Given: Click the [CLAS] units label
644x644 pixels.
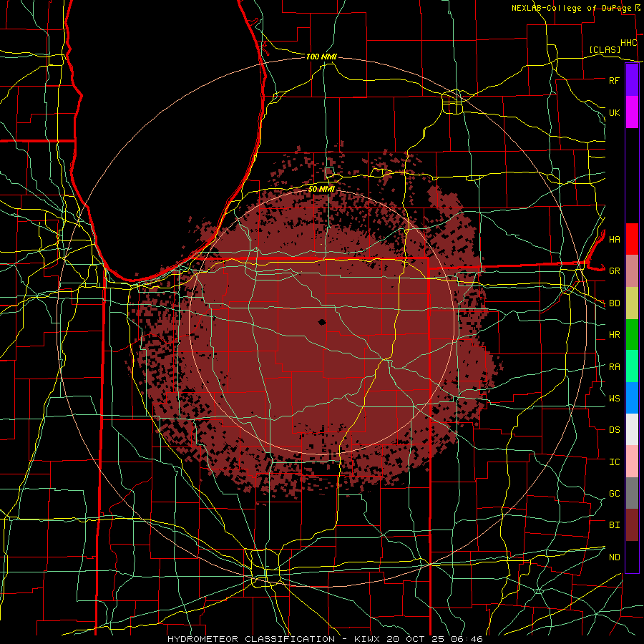Looking at the screenshot, I should (605, 50).
